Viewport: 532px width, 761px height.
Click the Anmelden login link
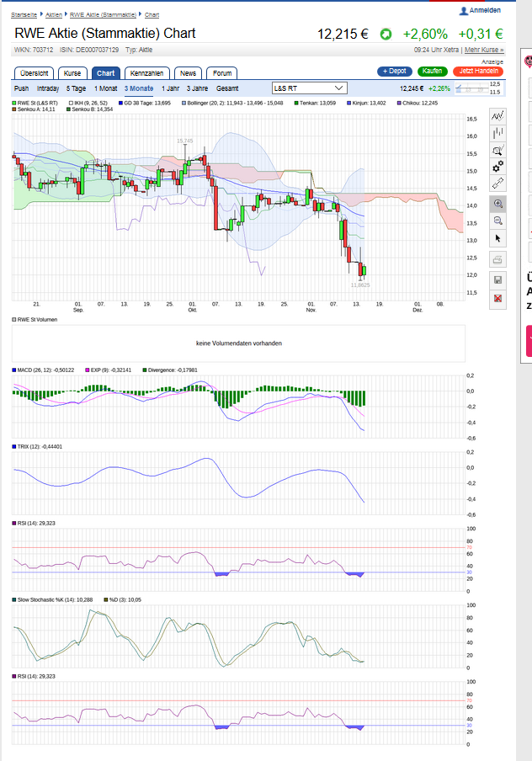coord(485,10)
